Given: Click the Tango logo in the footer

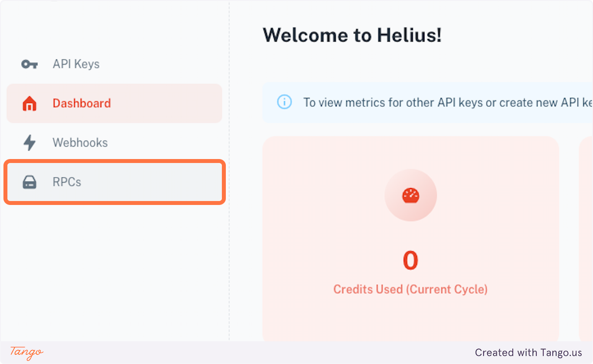Looking at the screenshot, I should tap(26, 353).
